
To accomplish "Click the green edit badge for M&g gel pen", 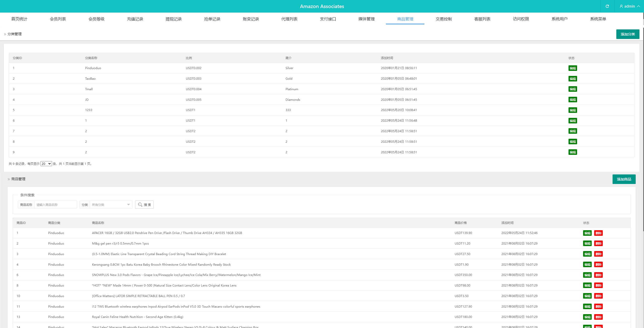I will 587,244.
